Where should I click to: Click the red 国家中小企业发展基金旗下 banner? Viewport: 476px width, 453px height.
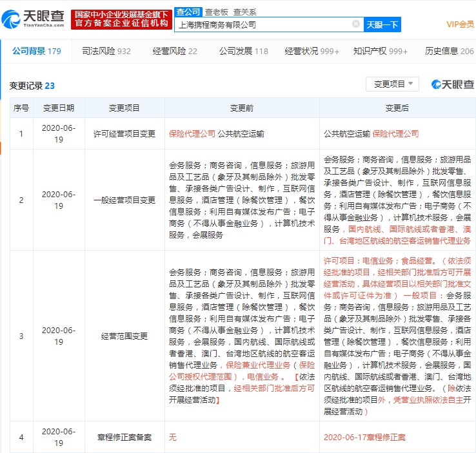pos(121,19)
